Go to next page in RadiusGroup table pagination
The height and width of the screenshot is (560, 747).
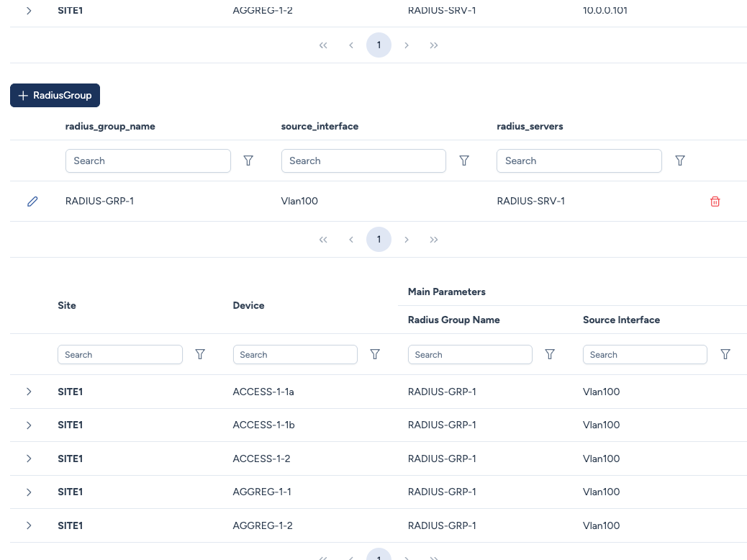point(407,240)
